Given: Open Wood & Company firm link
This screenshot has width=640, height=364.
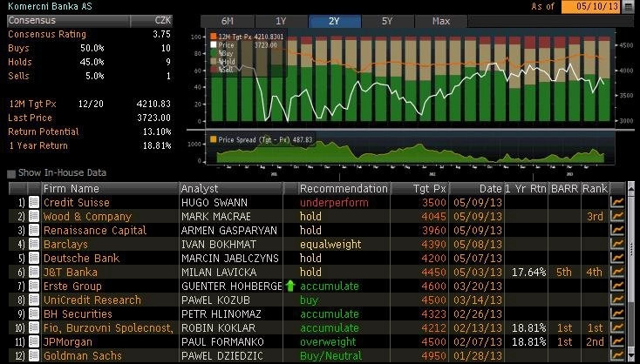Looking at the screenshot, I should pyautogui.click(x=88, y=216).
